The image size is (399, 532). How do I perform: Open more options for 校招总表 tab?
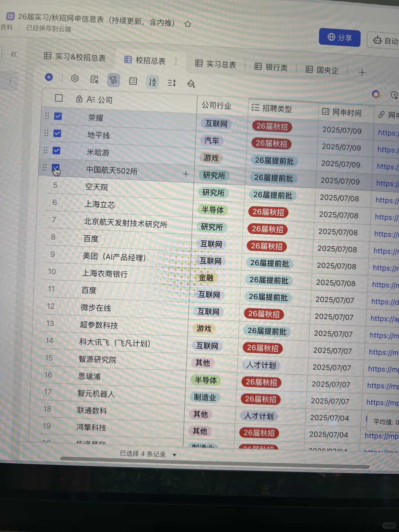pos(176,62)
